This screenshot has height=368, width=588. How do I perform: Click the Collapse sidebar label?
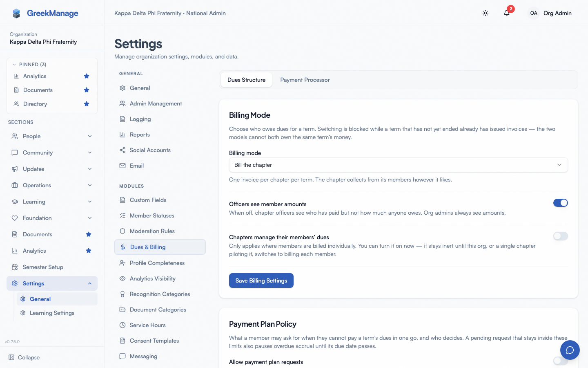click(29, 357)
